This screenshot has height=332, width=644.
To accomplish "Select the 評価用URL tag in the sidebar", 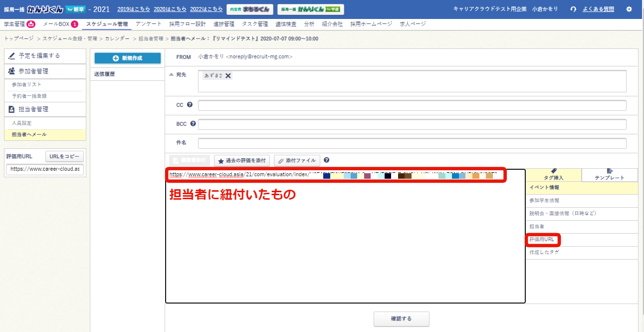I will coord(542,239).
